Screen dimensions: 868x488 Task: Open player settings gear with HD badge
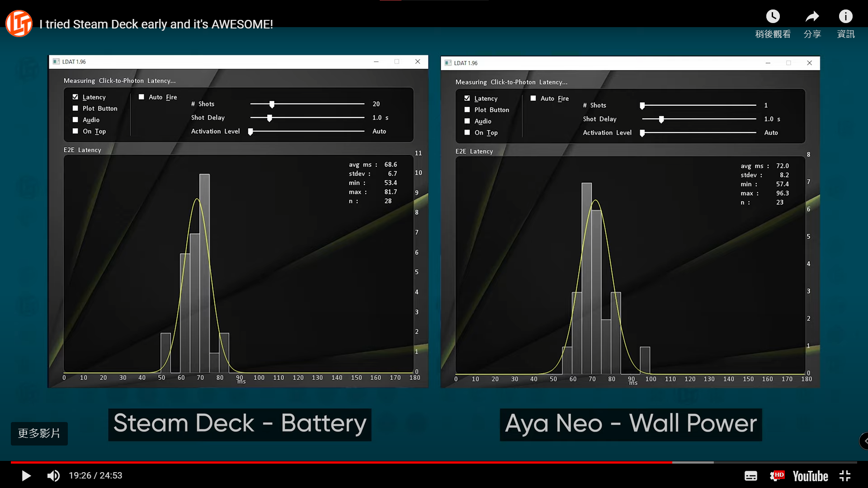tap(777, 476)
